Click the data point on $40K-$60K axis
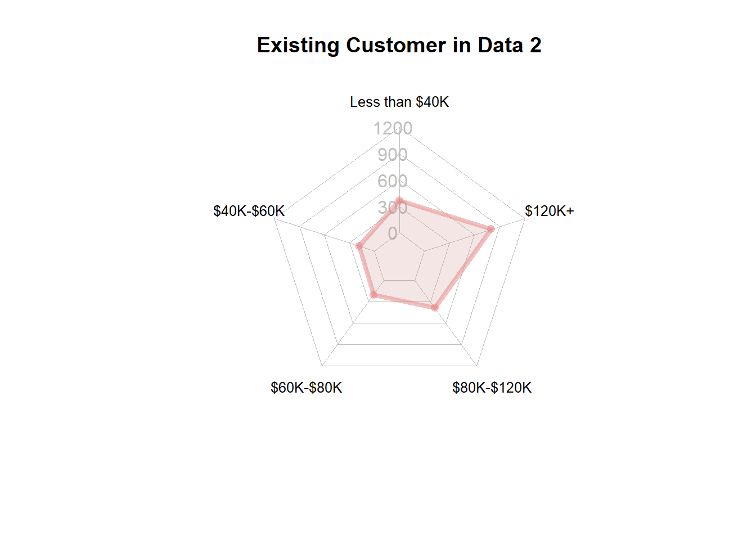This screenshot has height=540, width=756. [359, 246]
